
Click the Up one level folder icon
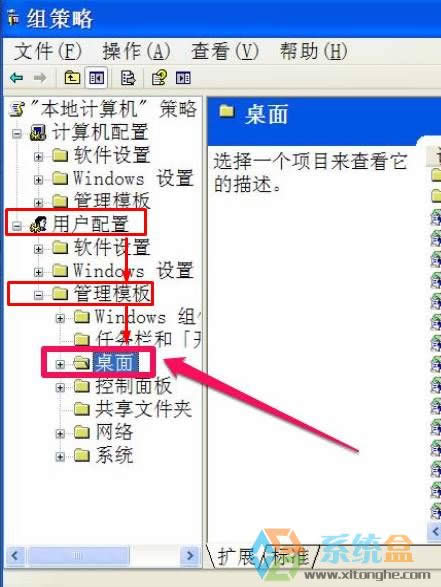72,77
